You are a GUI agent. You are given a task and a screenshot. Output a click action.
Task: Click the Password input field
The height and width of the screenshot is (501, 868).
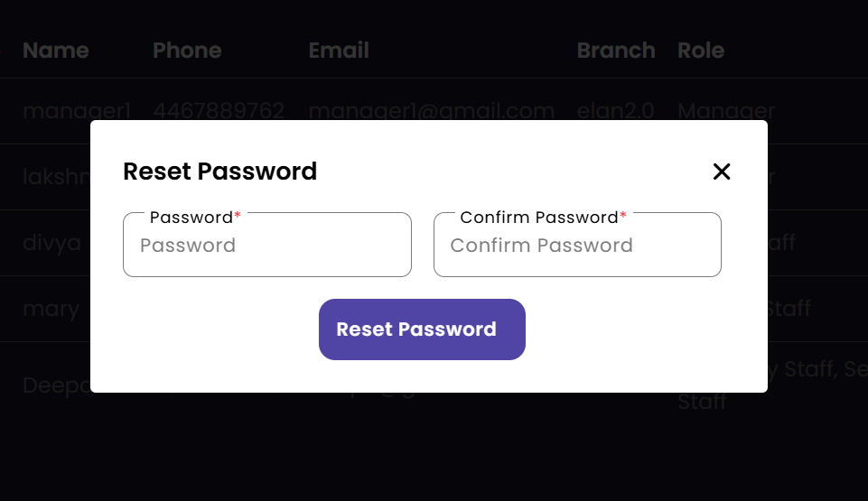[266, 246]
